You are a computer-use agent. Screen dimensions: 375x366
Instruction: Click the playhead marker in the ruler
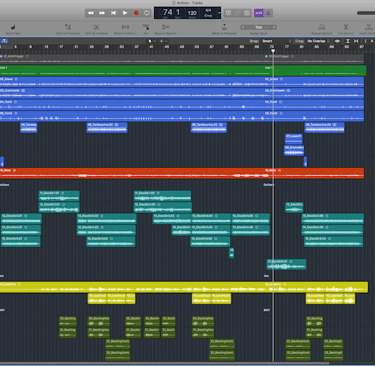click(x=273, y=51)
